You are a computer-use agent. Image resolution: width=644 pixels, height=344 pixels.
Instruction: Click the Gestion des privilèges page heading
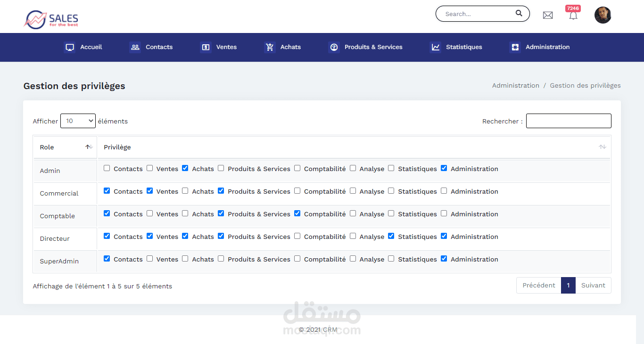coord(74,86)
